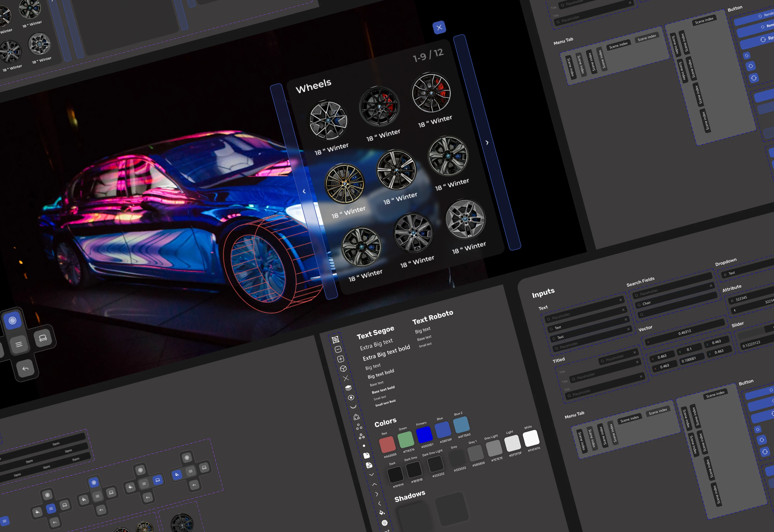Select the 3D cube icon

(343, 369)
